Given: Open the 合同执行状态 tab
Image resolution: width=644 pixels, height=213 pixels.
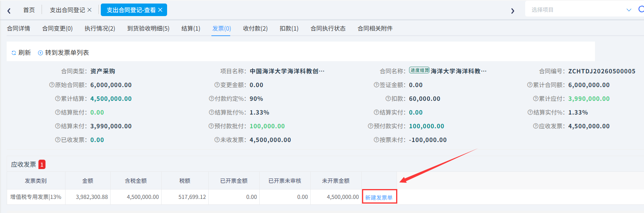Looking at the screenshot, I should click(x=328, y=28).
